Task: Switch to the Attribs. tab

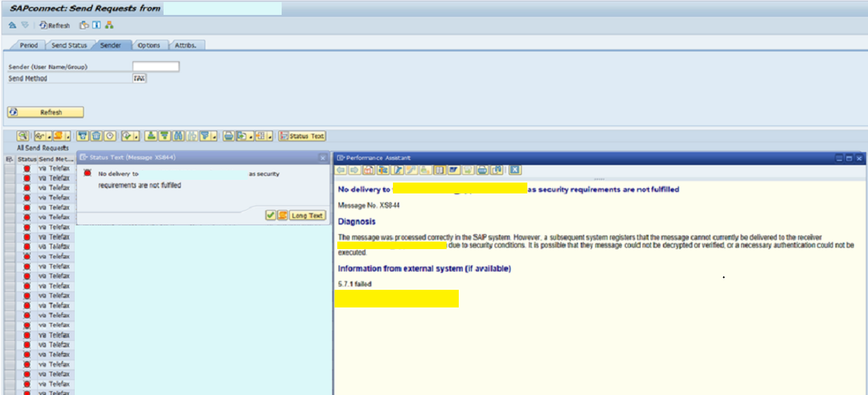Action: [185, 45]
